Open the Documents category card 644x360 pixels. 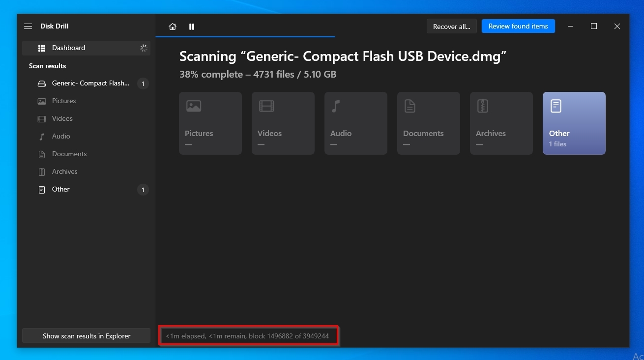click(429, 123)
